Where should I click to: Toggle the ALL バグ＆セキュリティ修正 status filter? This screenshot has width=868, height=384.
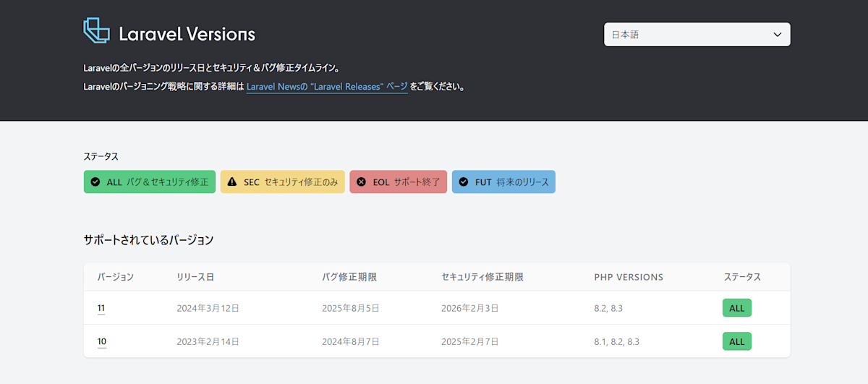click(x=150, y=182)
